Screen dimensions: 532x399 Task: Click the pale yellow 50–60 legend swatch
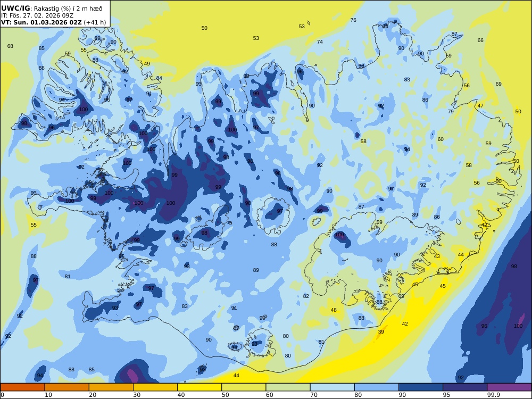(x=244, y=387)
